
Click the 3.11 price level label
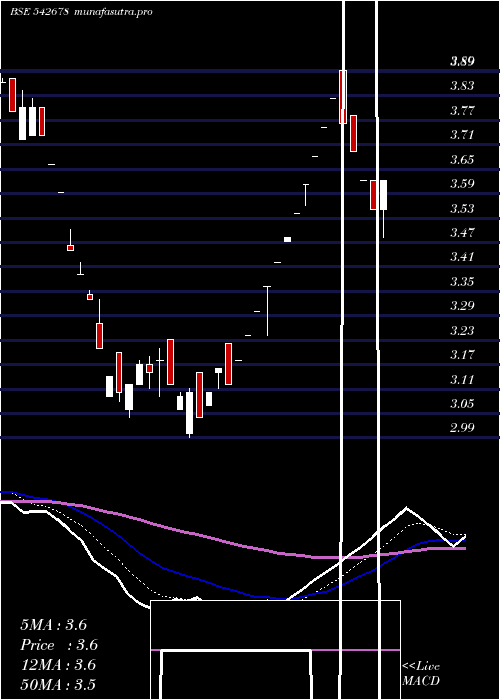pyautogui.click(x=462, y=380)
